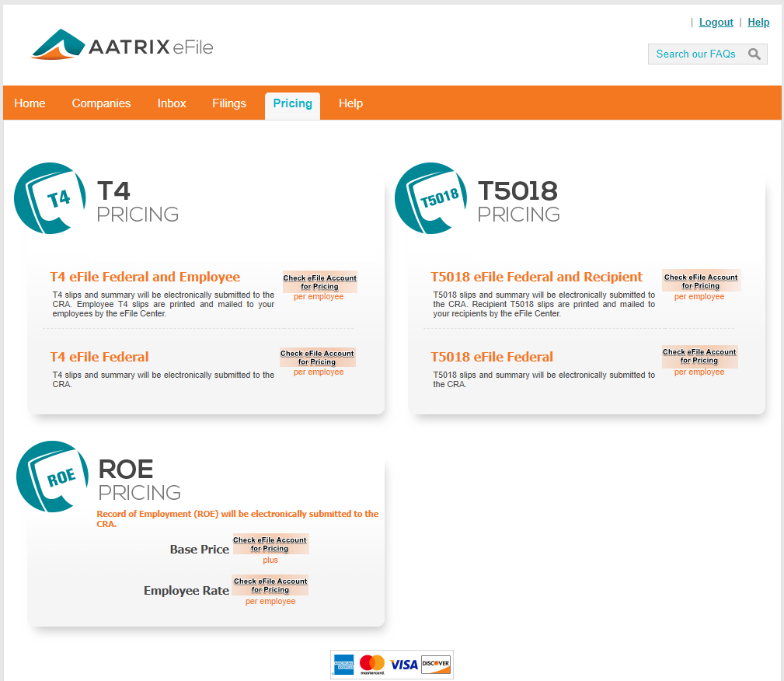Open the Home tab
This screenshot has width=784, height=681.
click(x=30, y=103)
